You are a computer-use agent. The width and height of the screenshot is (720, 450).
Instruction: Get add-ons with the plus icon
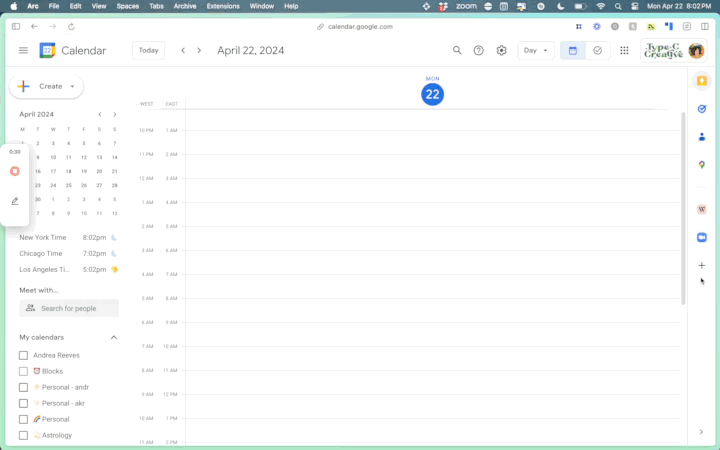702,265
